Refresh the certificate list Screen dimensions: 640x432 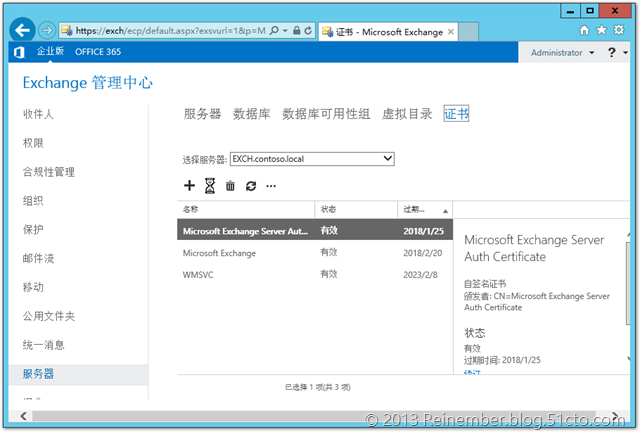pyautogui.click(x=251, y=186)
